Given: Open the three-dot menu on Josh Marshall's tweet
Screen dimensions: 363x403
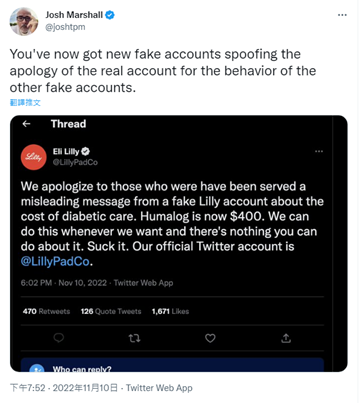Looking at the screenshot, I should (x=342, y=15).
